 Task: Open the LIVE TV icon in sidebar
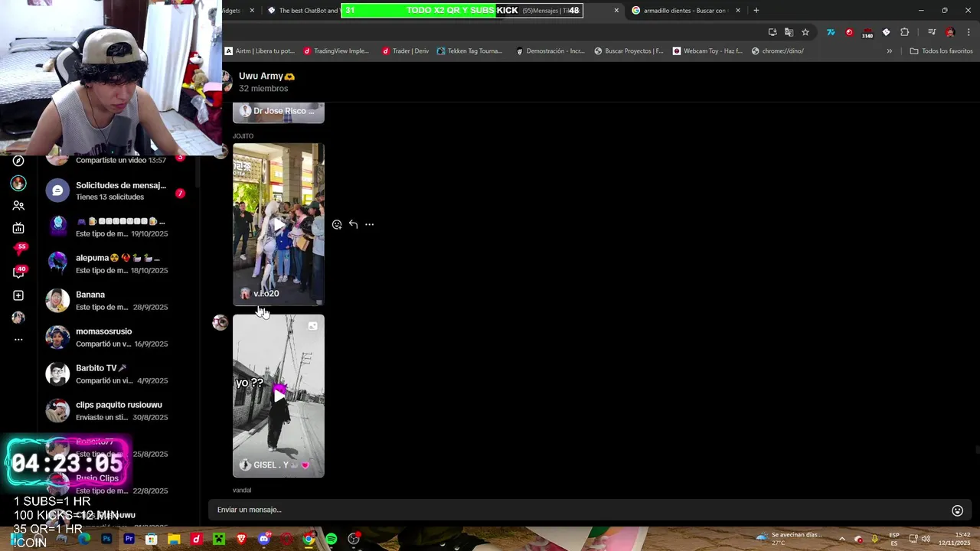tap(18, 228)
